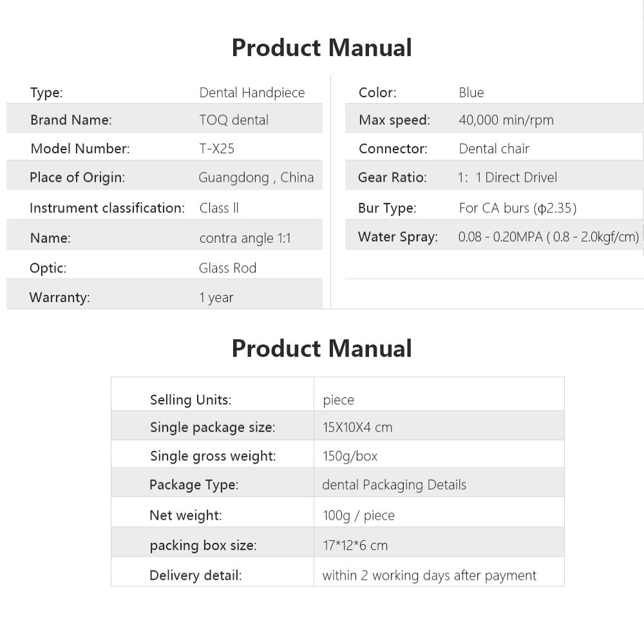Click the Model Number value T-X25
Viewport: 644px width, 644px height.
pos(217,149)
